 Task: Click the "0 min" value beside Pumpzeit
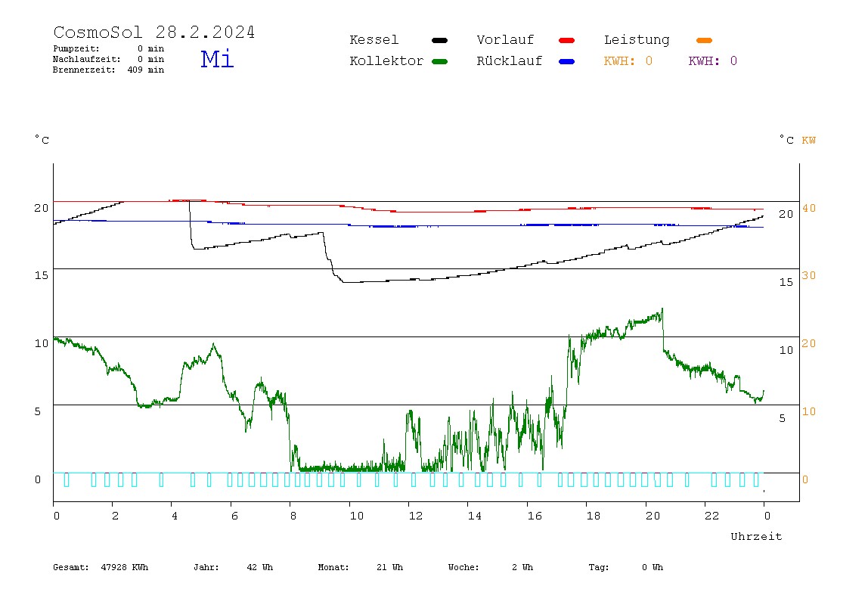pyautogui.click(x=150, y=48)
